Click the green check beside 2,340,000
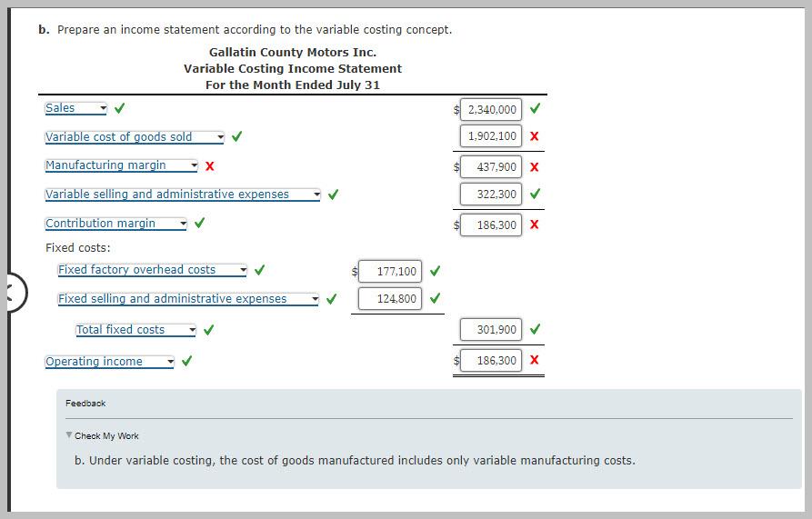812x519 pixels. tap(535, 108)
